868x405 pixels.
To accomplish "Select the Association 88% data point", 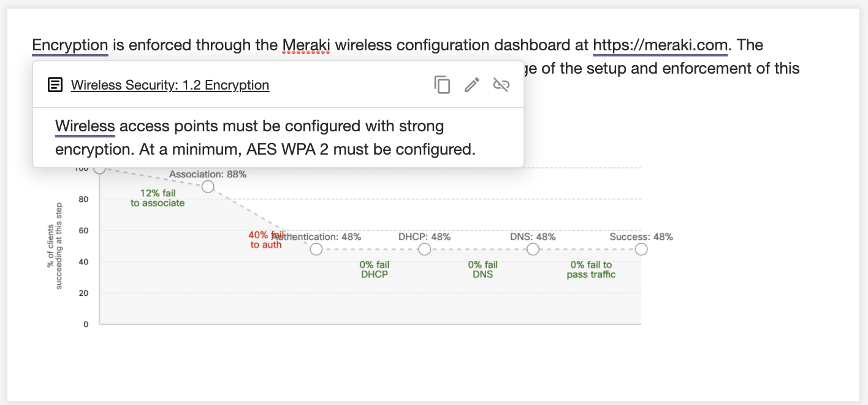I will 208,186.
